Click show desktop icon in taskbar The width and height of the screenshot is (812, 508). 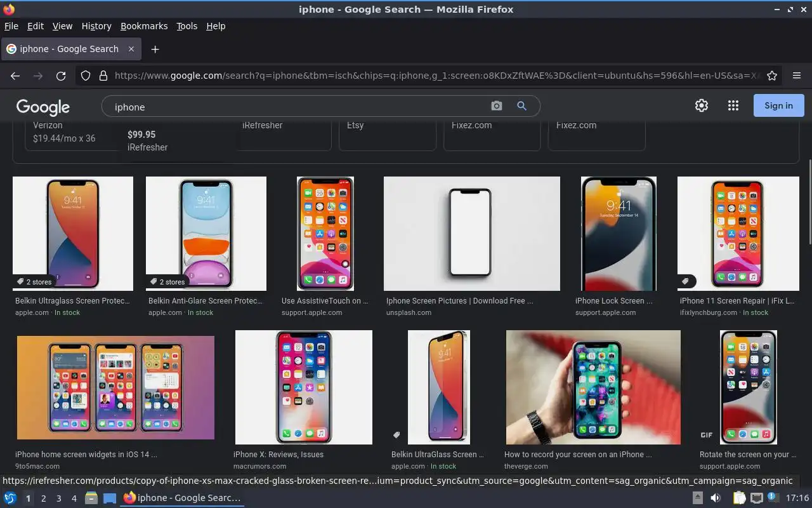coord(110,498)
